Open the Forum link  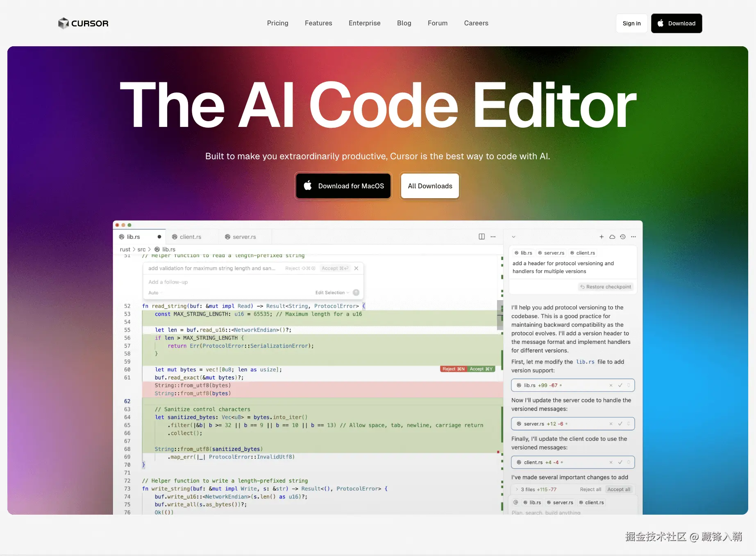point(438,23)
